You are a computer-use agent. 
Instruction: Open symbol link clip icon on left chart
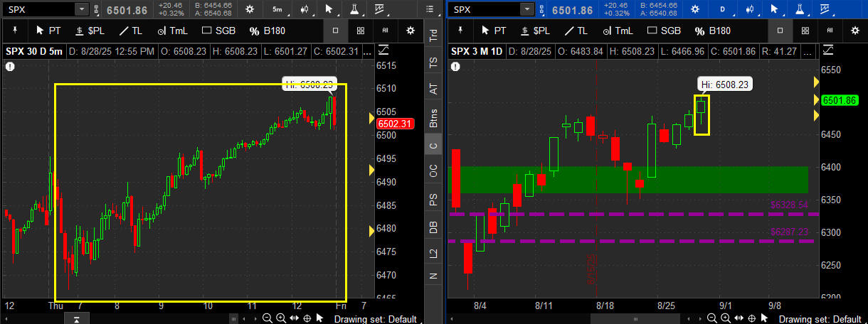click(x=97, y=9)
